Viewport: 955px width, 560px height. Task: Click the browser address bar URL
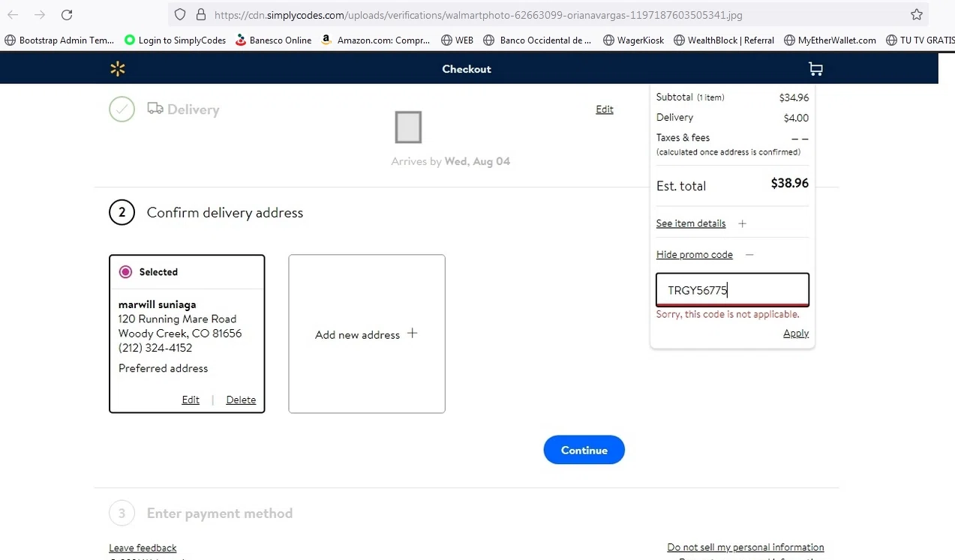click(x=478, y=15)
